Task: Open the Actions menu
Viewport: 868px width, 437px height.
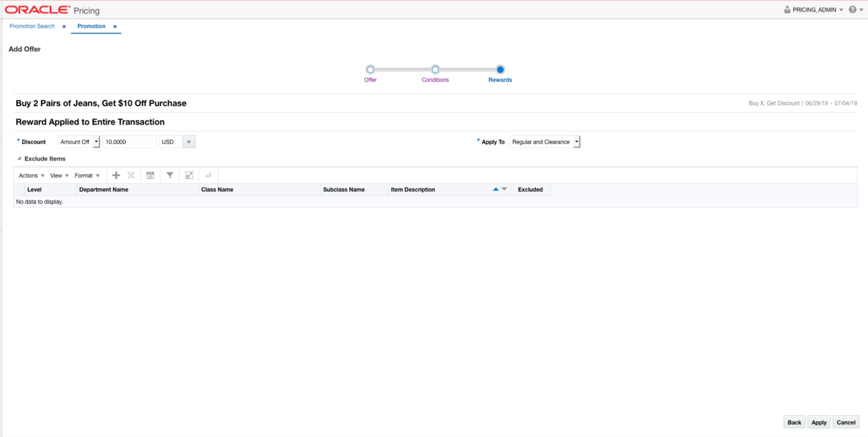Action: pos(31,175)
